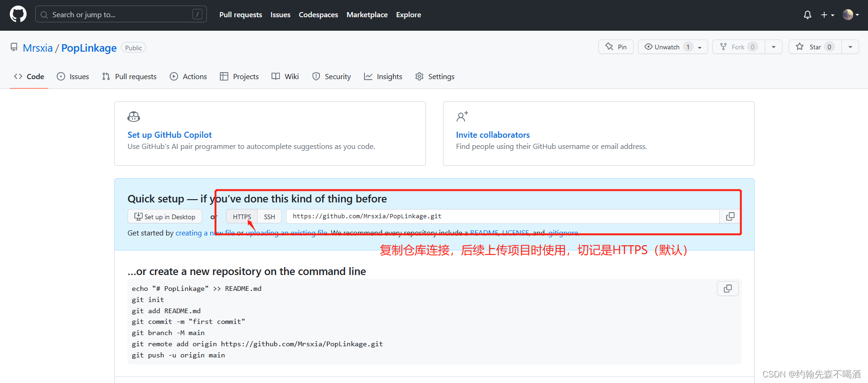The image size is (868, 383).
Task: Open Marketplace in top navigation
Action: [x=367, y=15]
